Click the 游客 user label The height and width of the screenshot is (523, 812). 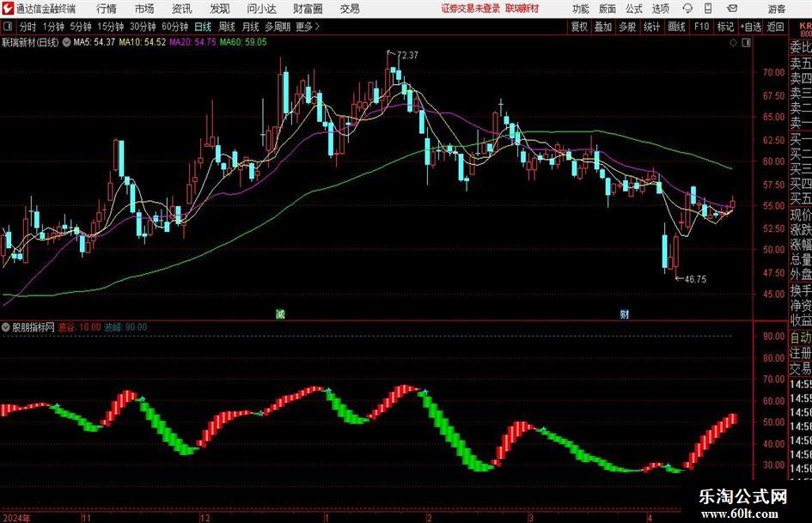coord(776,9)
